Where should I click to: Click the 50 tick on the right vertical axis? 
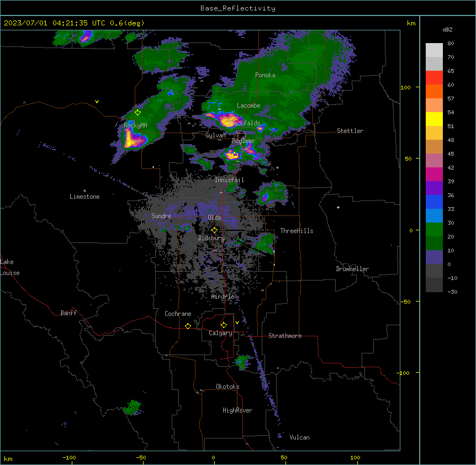point(408,158)
